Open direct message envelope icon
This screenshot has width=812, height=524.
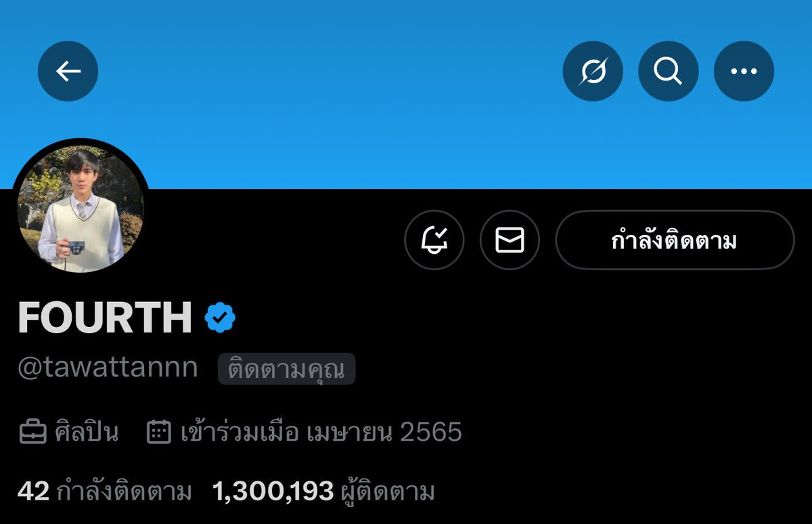tap(510, 240)
